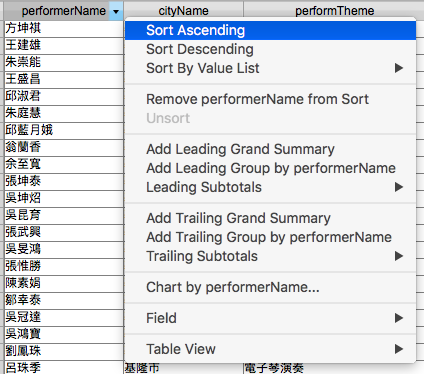The width and height of the screenshot is (424, 374).
Task: Open the Leading Subtotals submenu arrow
Action: click(x=399, y=187)
